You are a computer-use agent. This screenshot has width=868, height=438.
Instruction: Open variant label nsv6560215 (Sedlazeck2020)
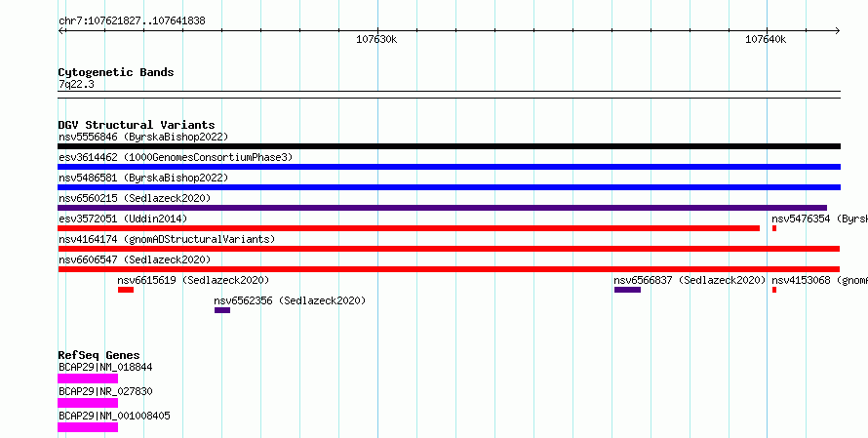(x=135, y=198)
